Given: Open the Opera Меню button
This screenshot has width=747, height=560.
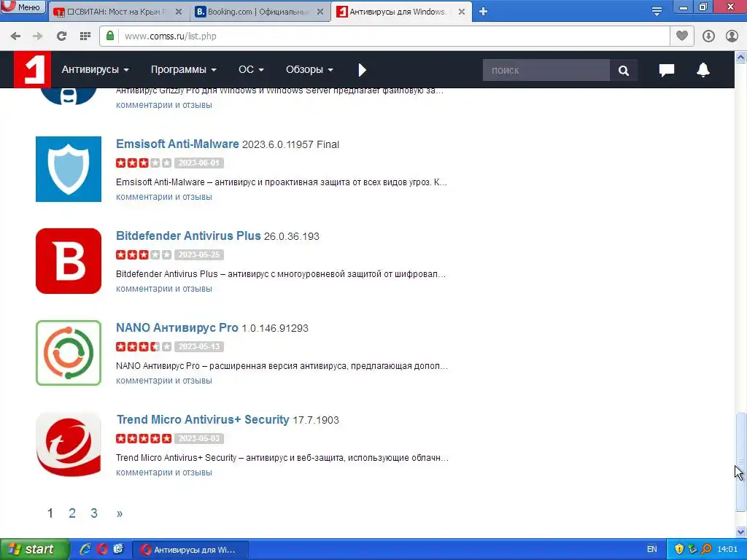Looking at the screenshot, I should (23, 7).
